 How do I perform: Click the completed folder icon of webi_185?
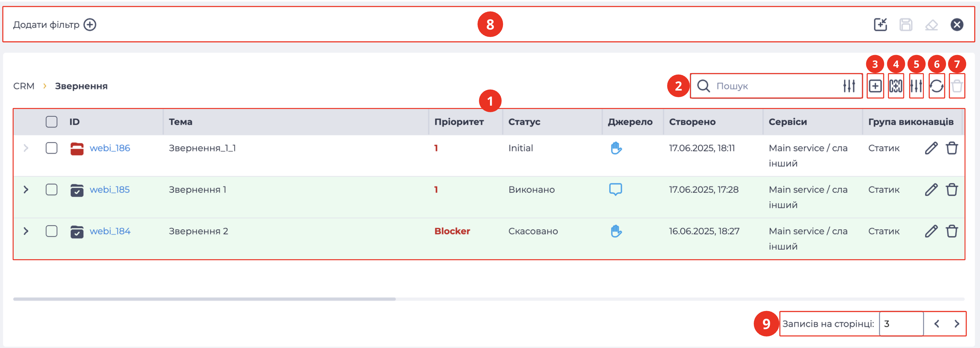click(77, 190)
